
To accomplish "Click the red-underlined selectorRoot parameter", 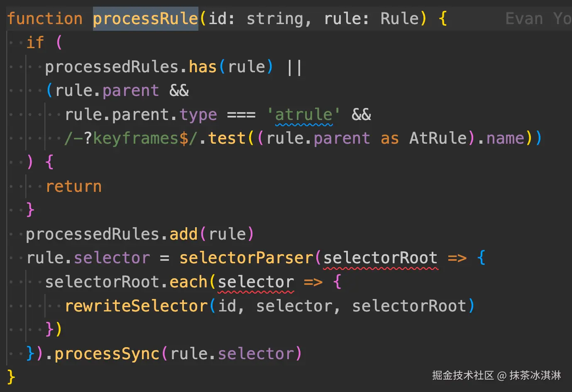I will click(x=380, y=258).
